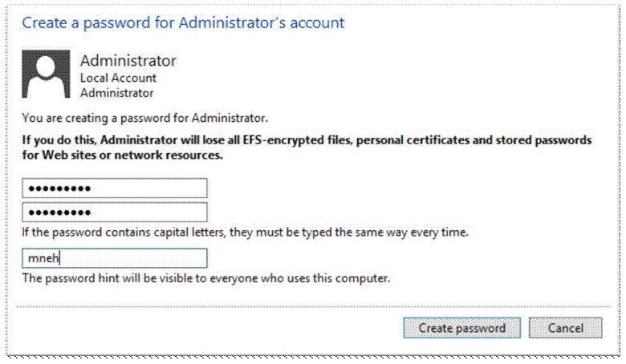The image size is (626, 364).
Task: Click the bold EFS-encrypted files warning line
Action: click(307, 140)
